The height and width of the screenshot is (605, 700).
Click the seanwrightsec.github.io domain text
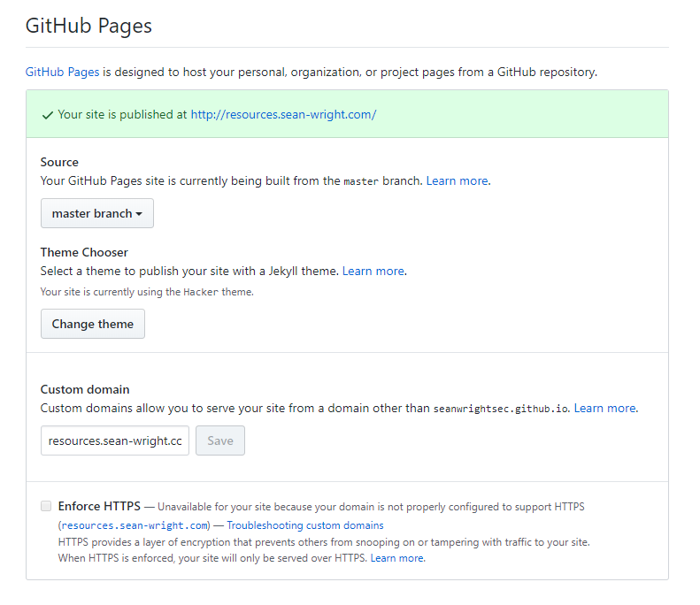[x=501, y=409]
